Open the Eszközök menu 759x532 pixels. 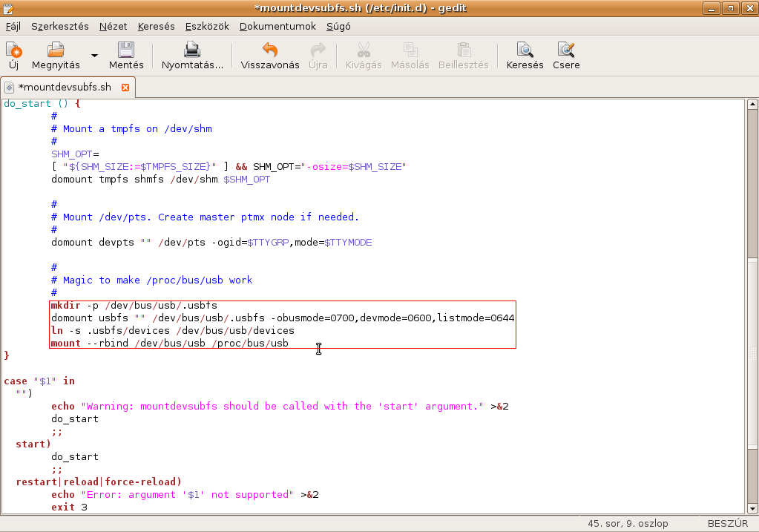coord(207,26)
